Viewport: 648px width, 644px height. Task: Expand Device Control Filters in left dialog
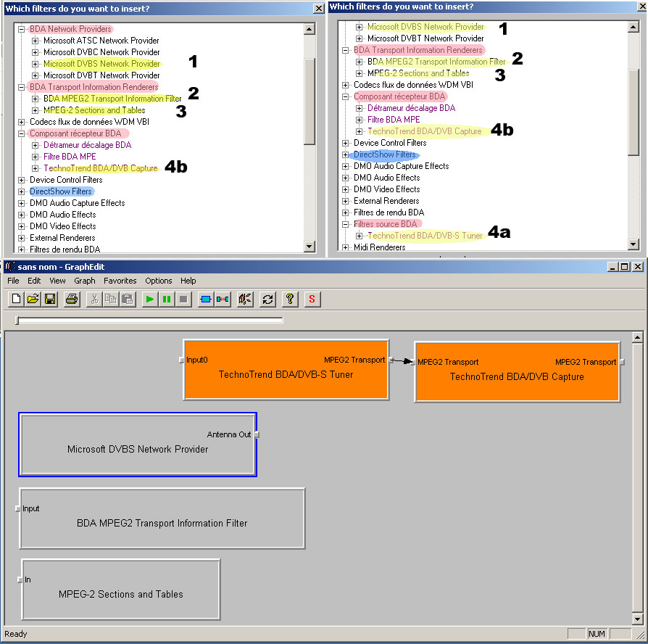21,180
